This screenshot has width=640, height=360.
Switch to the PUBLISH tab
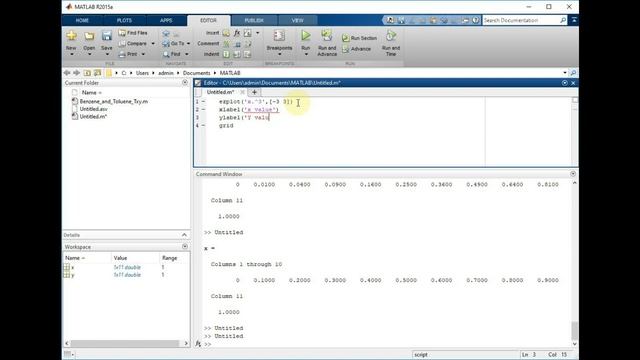254,20
